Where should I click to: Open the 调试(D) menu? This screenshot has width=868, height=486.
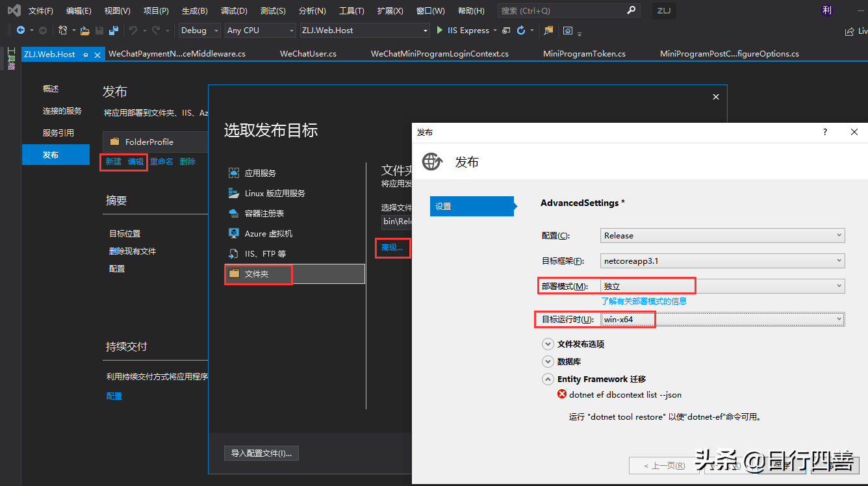tap(234, 11)
